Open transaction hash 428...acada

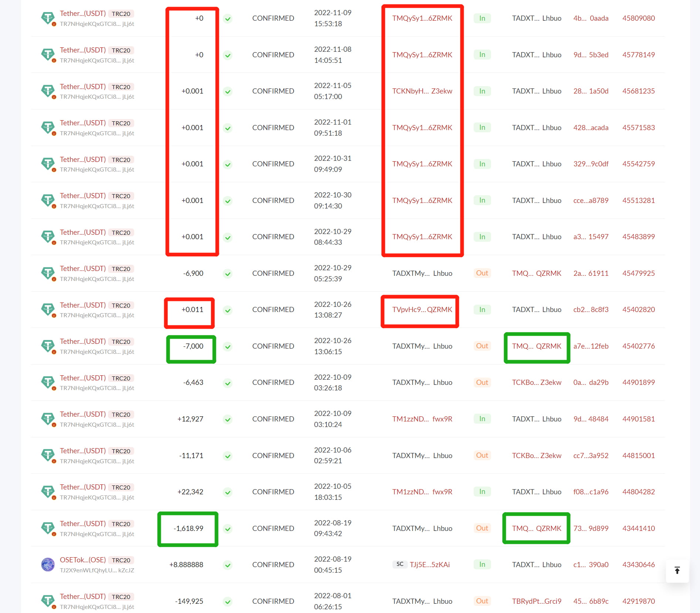591,128
